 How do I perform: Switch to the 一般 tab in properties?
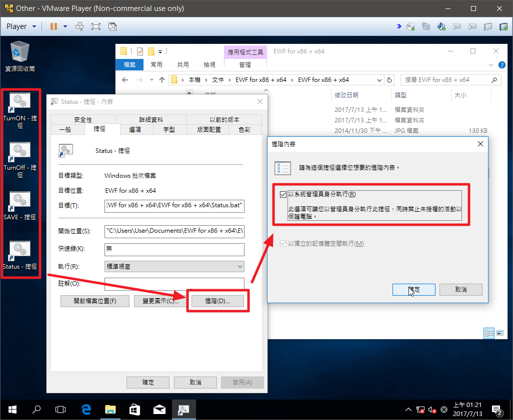(65, 129)
